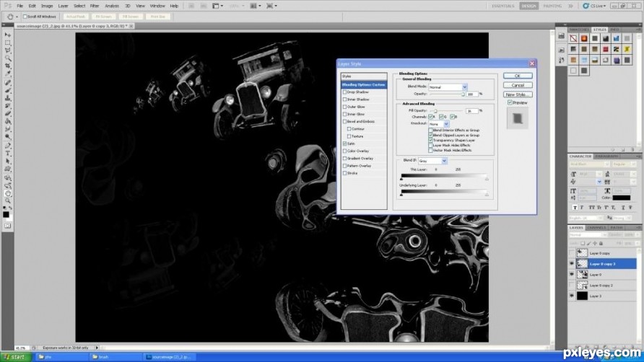Toggle Scroll All Windows checkbox
This screenshot has height=362, width=644.
point(25,17)
